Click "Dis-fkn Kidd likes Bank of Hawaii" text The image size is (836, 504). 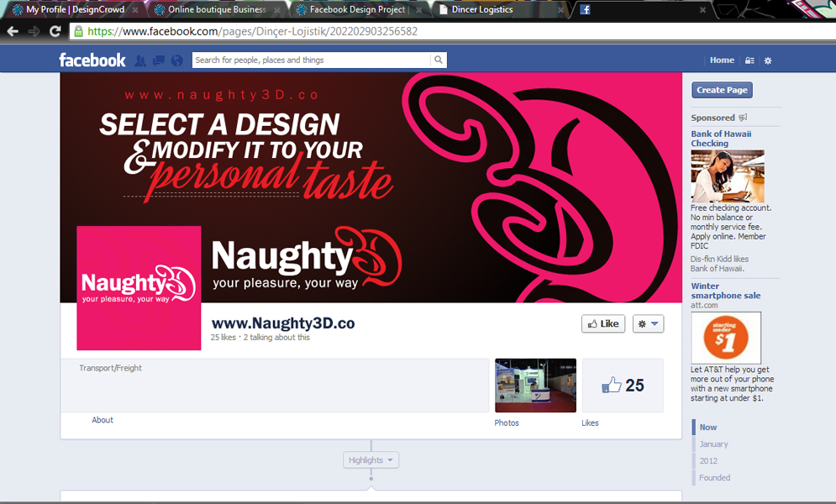coord(719,264)
